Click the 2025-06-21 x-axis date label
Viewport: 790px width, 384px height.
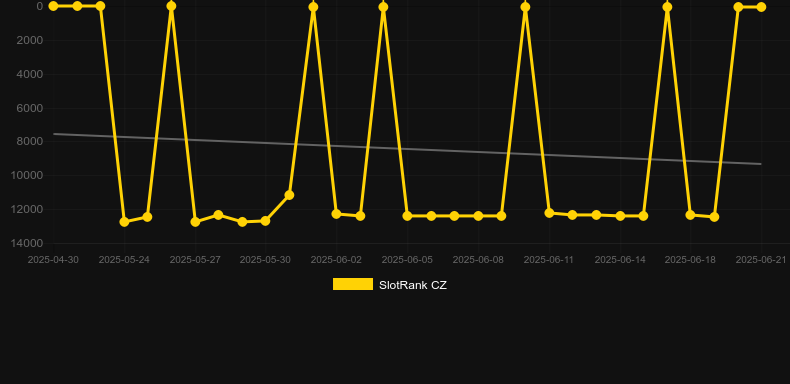click(761, 260)
